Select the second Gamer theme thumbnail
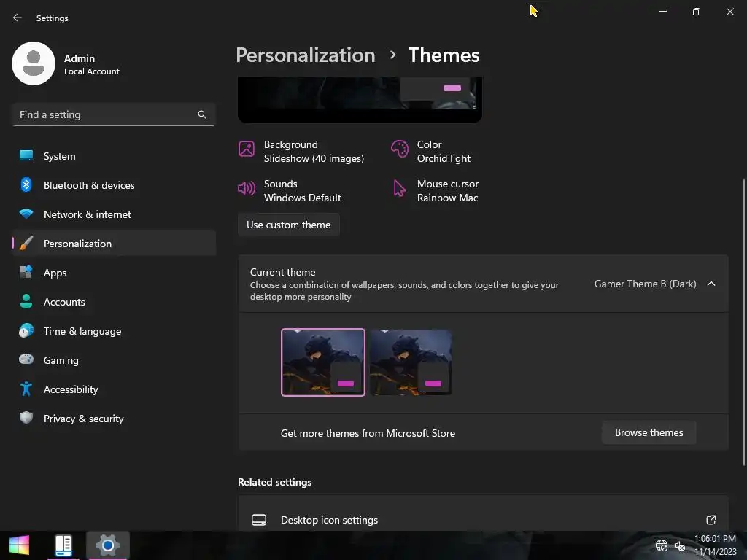The width and height of the screenshot is (747, 560). pos(411,362)
